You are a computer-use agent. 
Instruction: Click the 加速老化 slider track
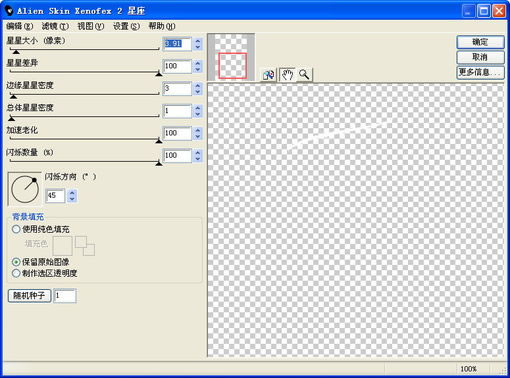pyautogui.click(x=85, y=139)
